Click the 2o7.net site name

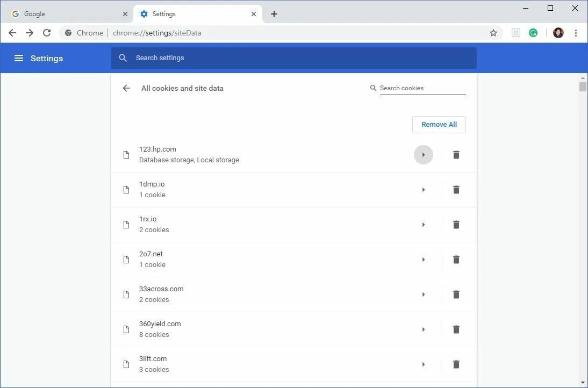[150, 254]
